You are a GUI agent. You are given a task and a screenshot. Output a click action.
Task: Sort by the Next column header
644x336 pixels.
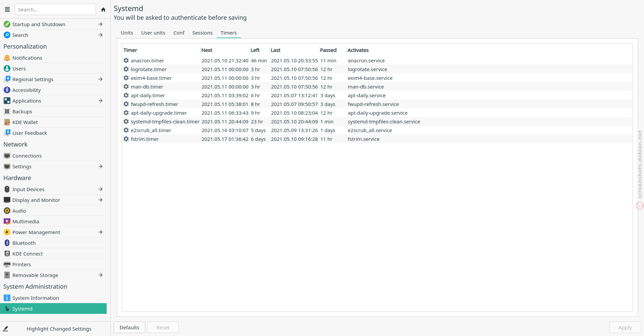coord(225,50)
